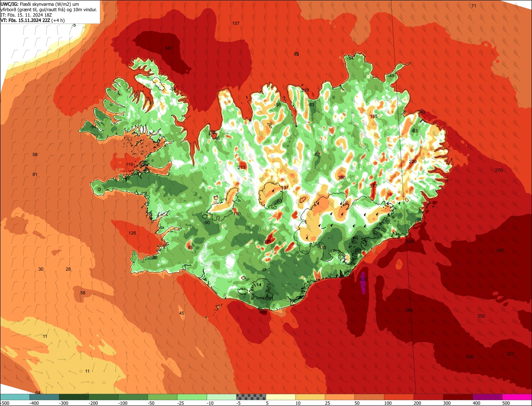Click the 138 value on the map
The image size is (532, 406).
pyautogui.click(x=323, y=247)
